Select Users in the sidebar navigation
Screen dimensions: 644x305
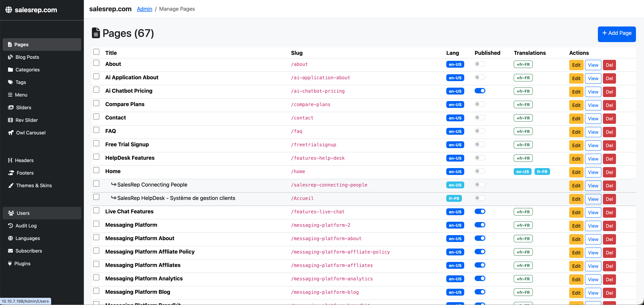click(23, 213)
